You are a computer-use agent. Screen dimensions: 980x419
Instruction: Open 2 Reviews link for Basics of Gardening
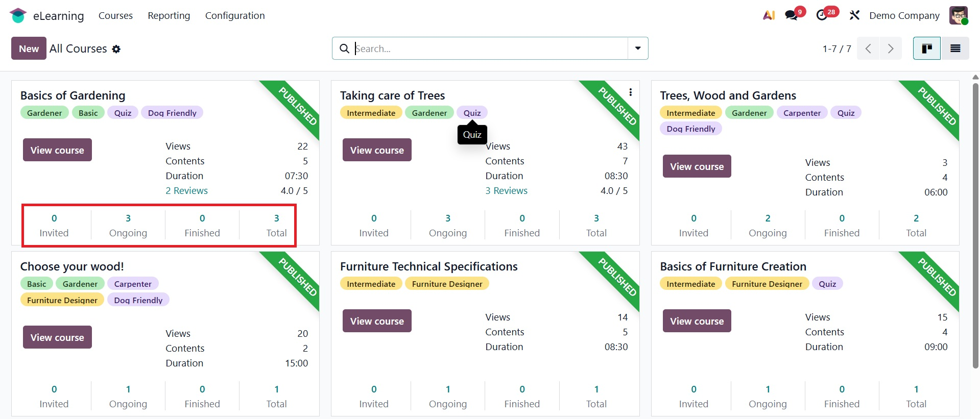tap(186, 190)
